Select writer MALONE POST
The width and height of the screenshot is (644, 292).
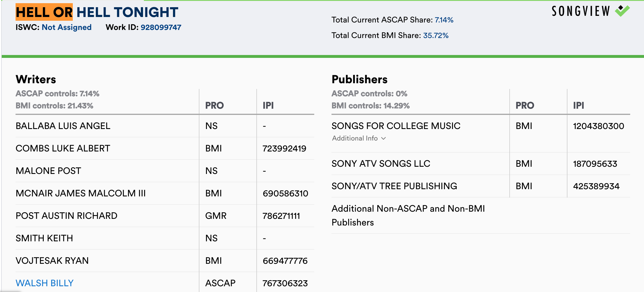pos(48,171)
